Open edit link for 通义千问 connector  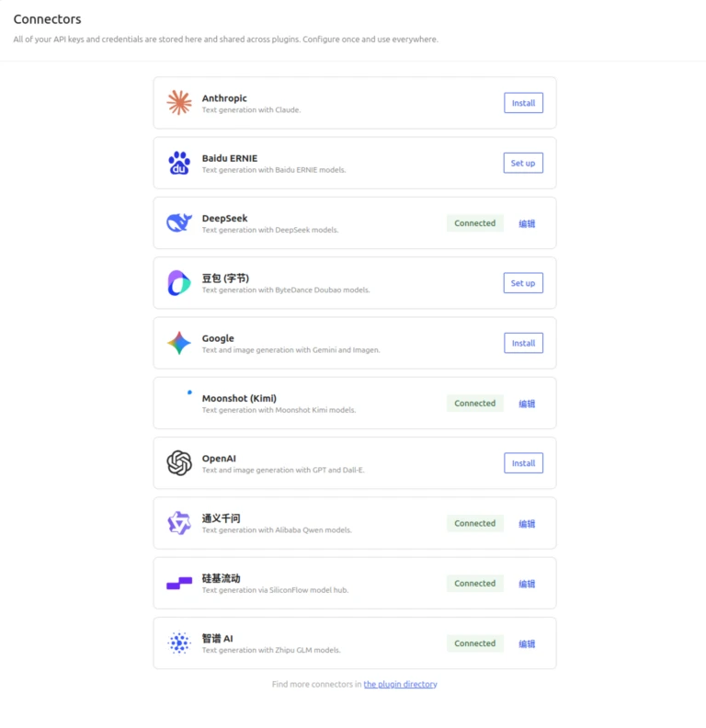pyautogui.click(x=527, y=524)
